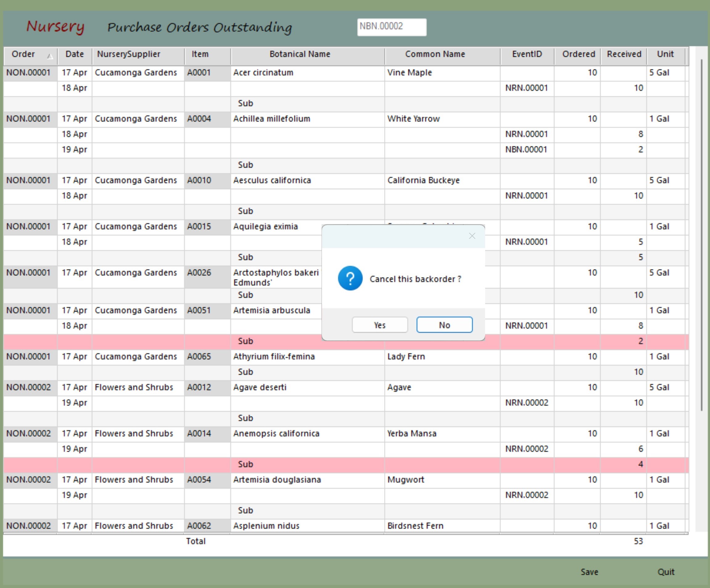Close the dialog with the X icon
Screen dimensions: 710x588
click(x=472, y=236)
